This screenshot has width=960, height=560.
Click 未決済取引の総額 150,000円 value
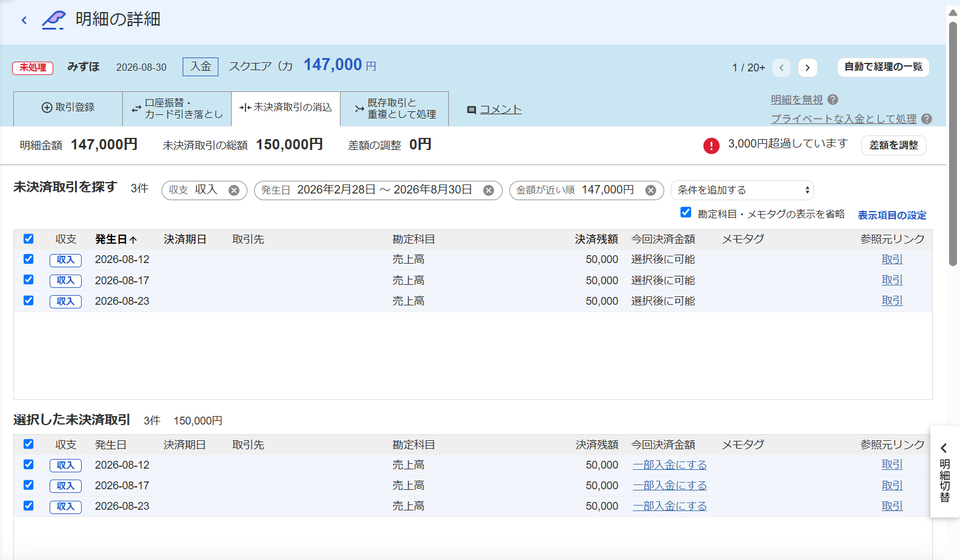click(x=289, y=145)
